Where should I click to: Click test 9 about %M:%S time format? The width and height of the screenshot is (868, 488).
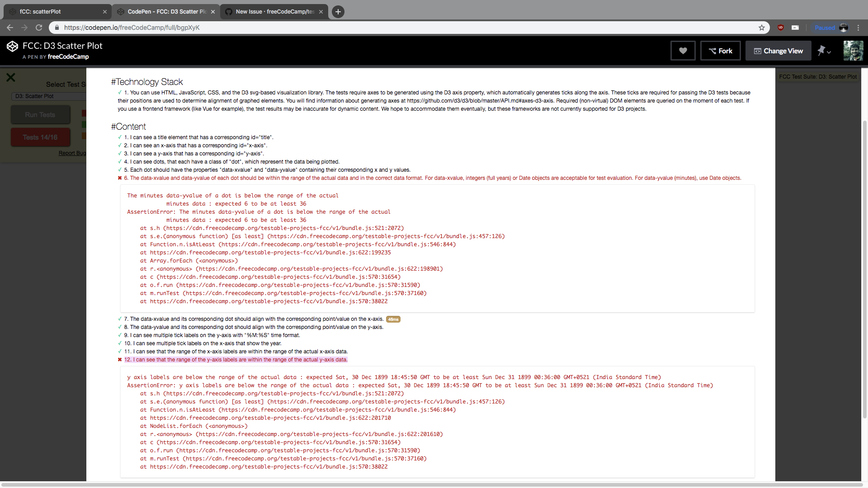coord(212,335)
